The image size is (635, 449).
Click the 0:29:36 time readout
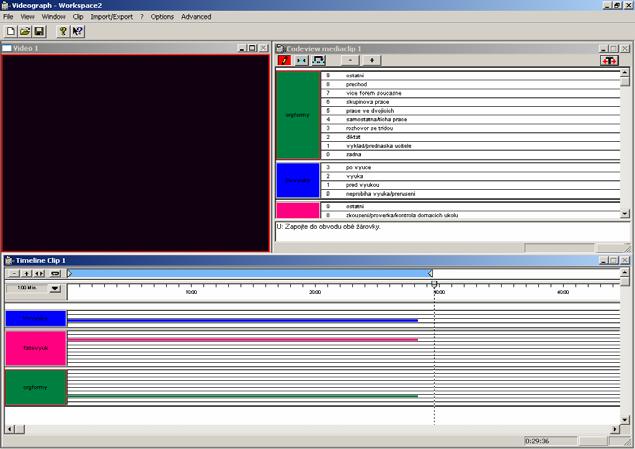pos(550,441)
